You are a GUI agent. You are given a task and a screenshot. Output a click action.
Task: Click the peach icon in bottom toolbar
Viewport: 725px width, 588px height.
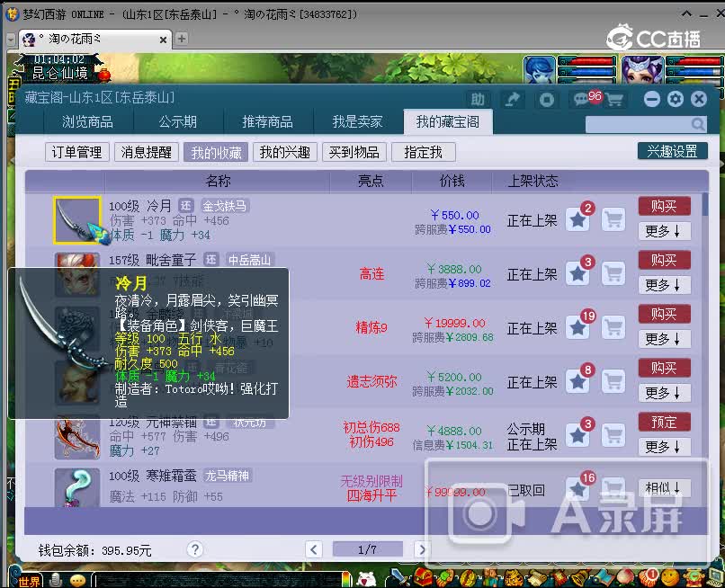click(624, 578)
